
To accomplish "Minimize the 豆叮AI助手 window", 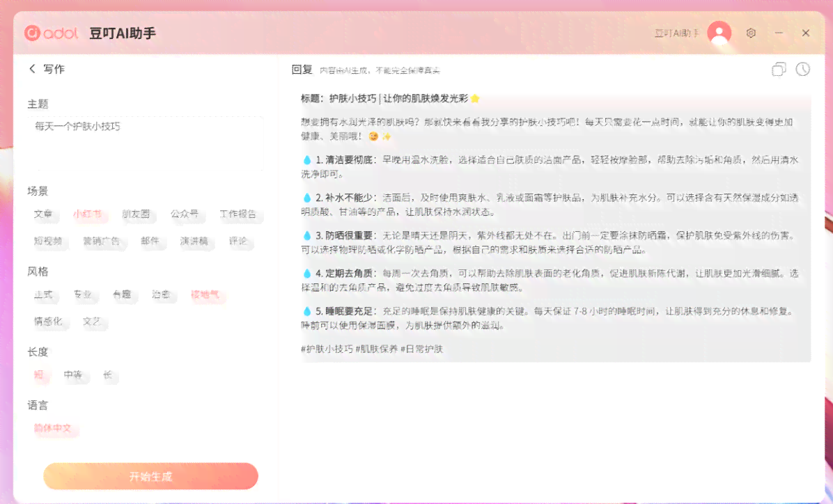I will click(779, 33).
